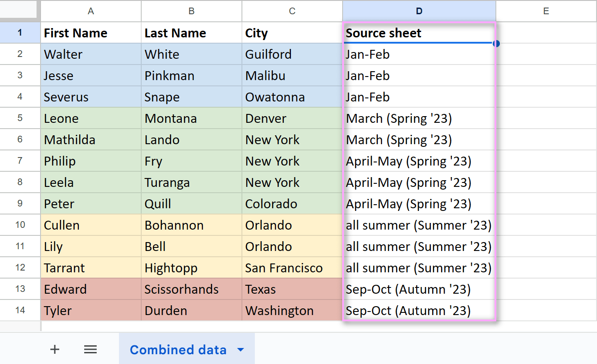Select cell containing Turanga
597x364 pixels.
(192, 182)
